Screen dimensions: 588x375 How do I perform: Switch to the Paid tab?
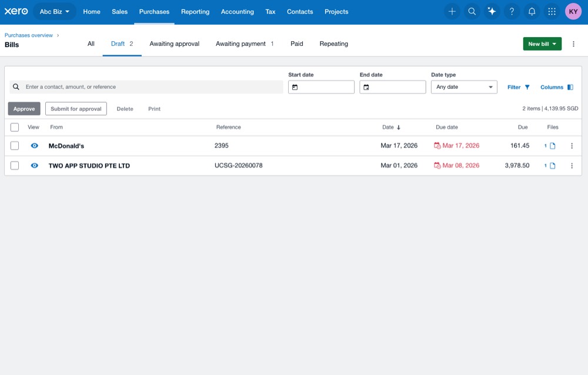point(296,44)
